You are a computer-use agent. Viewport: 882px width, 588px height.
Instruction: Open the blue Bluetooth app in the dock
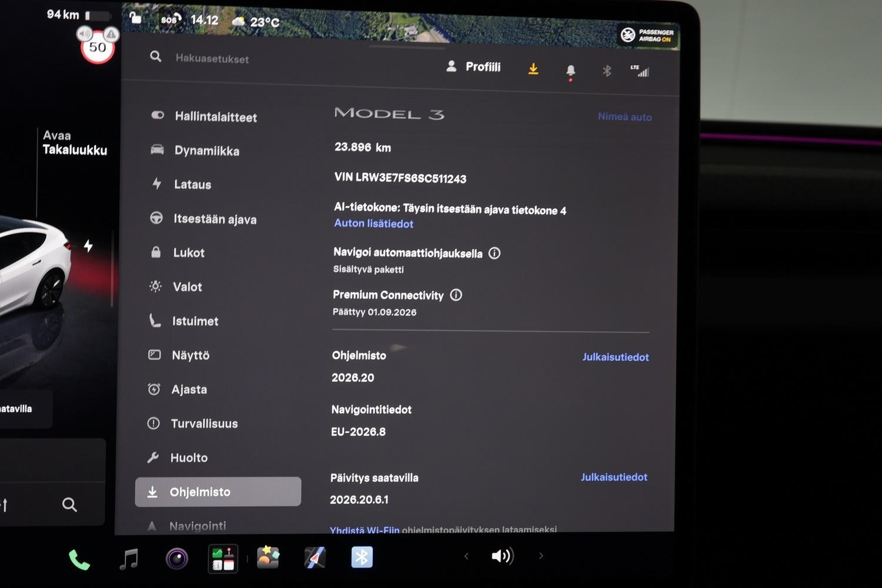(x=362, y=557)
